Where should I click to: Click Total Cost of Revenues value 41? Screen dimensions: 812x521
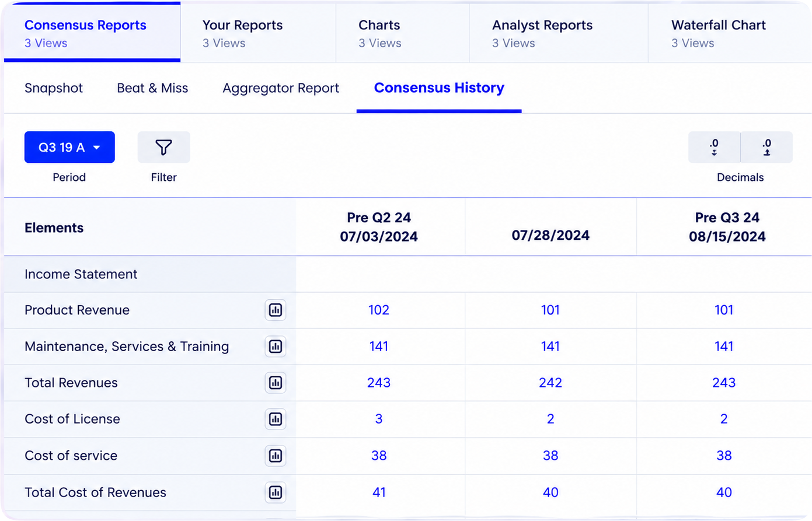(x=379, y=492)
